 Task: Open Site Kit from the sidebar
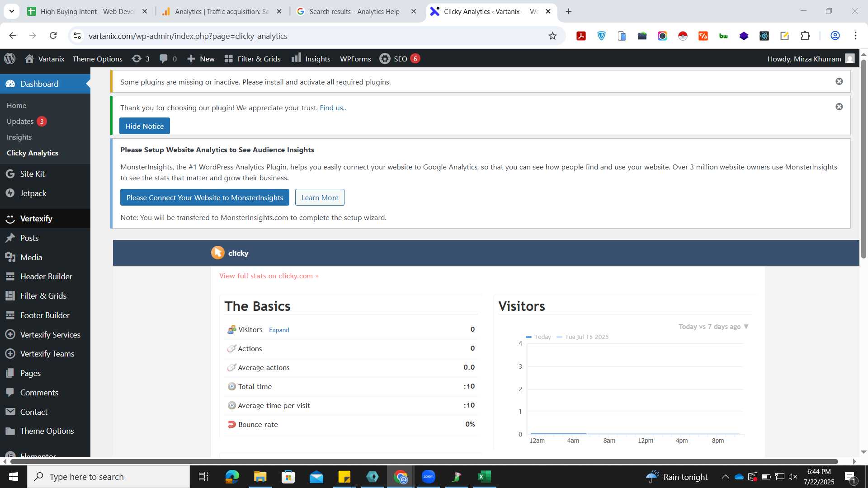tap(45, 174)
